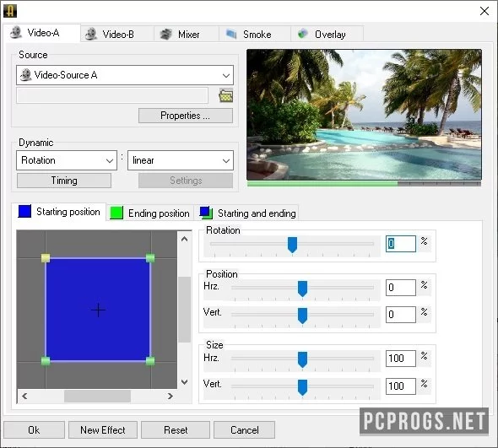Click the Timing button

64,181
